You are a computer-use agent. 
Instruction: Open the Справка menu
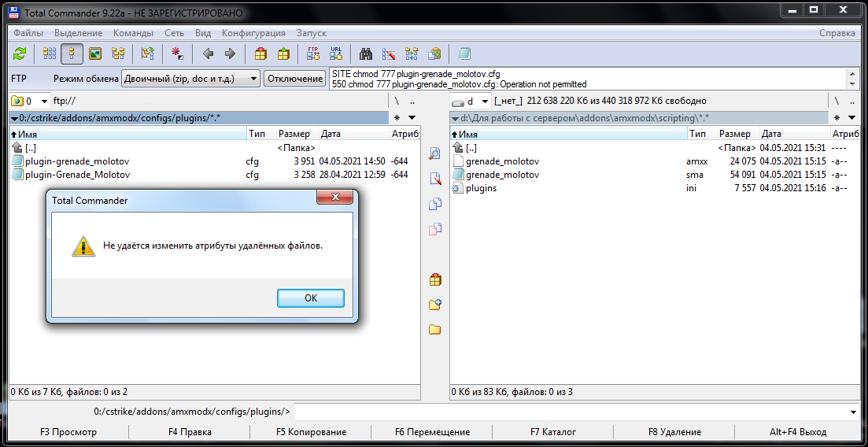coord(837,33)
